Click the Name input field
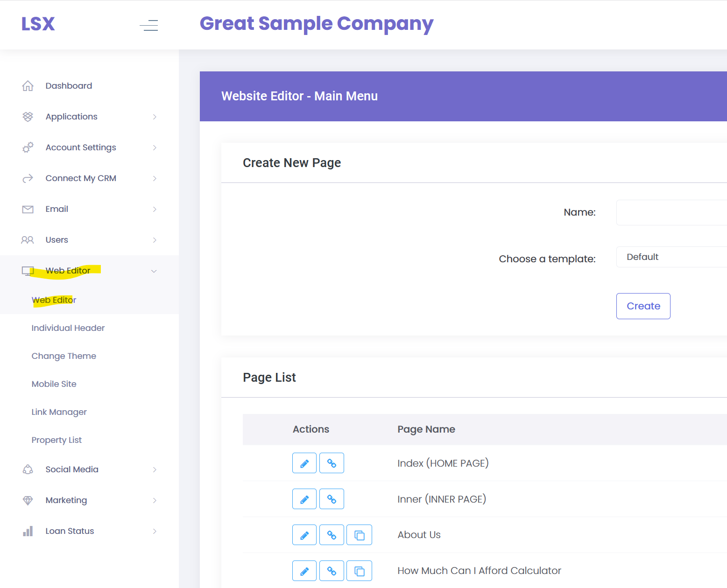The image size is (727, 588). click(x=671, y=213)
